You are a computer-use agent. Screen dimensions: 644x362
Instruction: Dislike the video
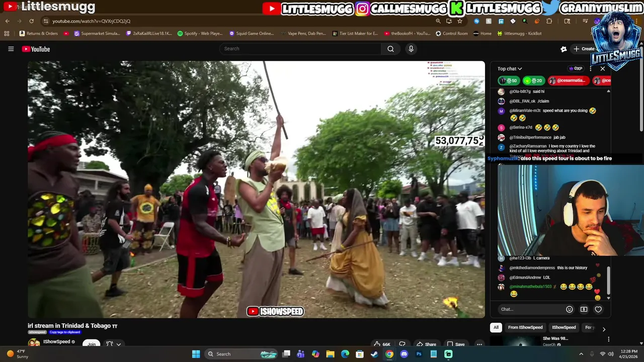click(x=402, y=344)
